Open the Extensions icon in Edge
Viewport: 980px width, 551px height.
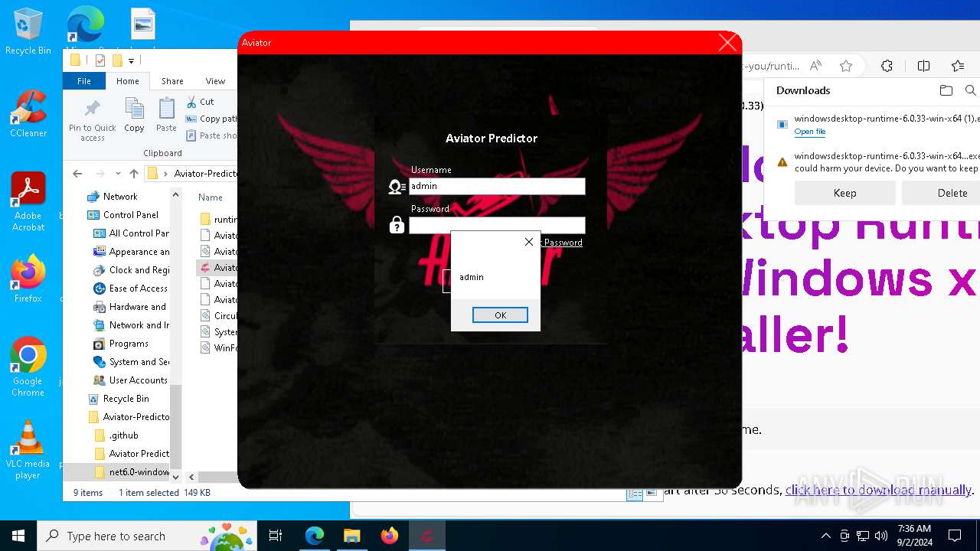(x=887, y=66)
